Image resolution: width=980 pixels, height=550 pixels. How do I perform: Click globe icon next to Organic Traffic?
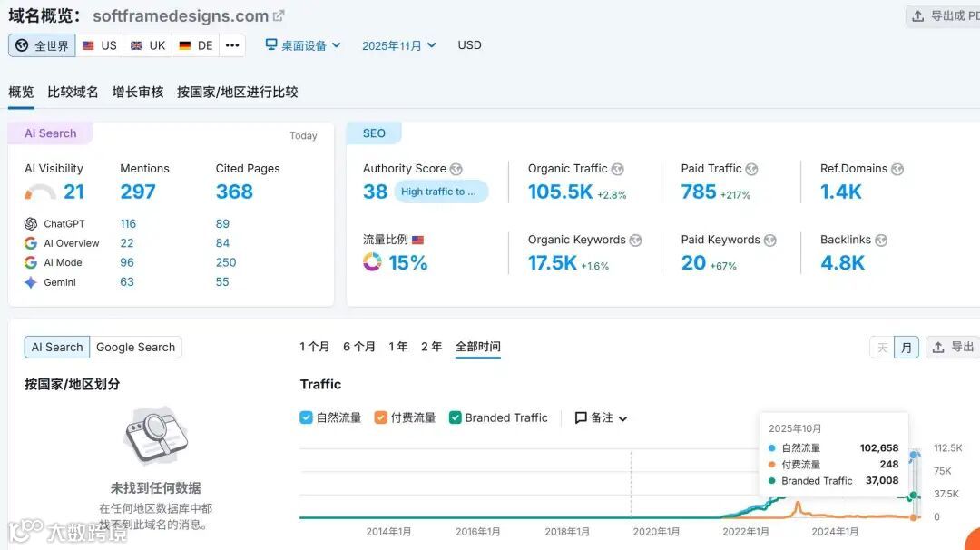618,170
